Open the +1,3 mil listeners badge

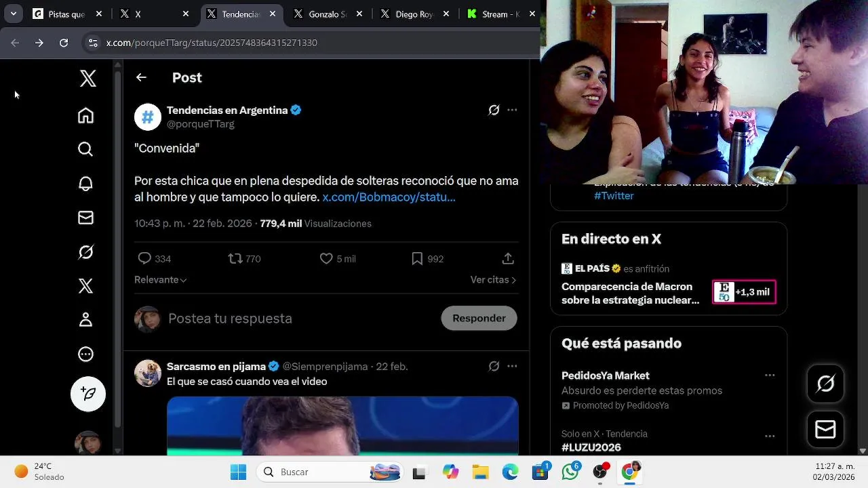click(x=744, y=291)
